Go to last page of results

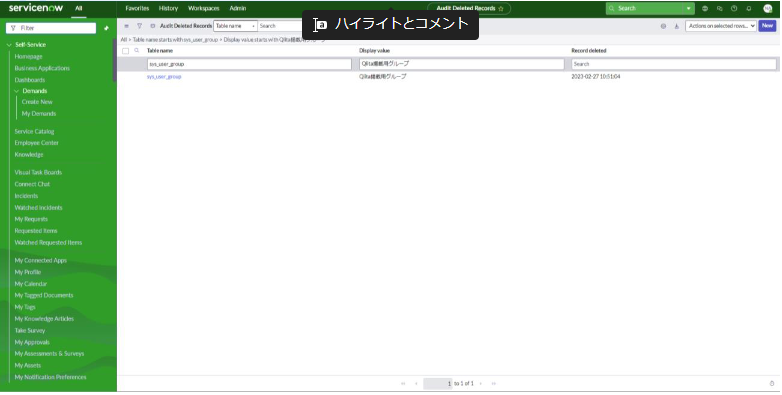tap(494, 384)
